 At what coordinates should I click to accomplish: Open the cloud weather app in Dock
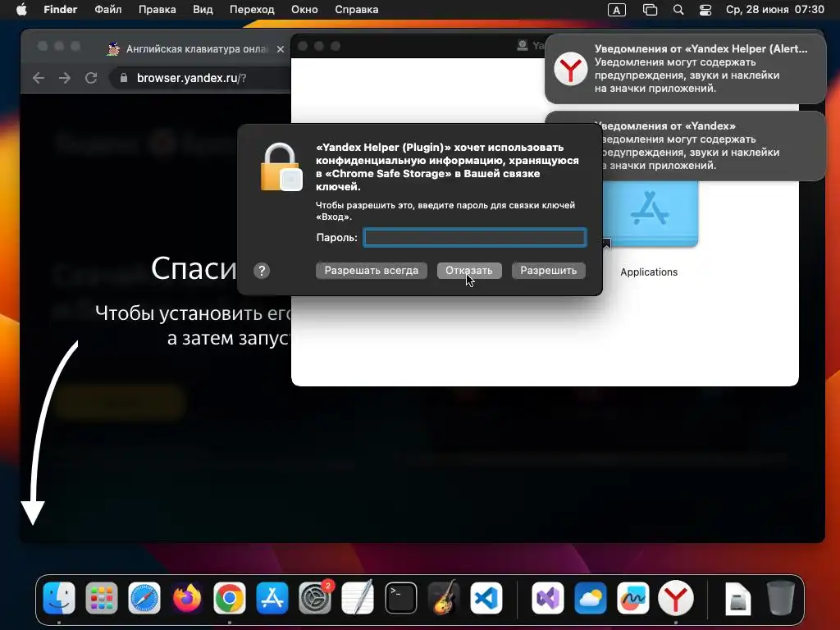pos(591,598)
